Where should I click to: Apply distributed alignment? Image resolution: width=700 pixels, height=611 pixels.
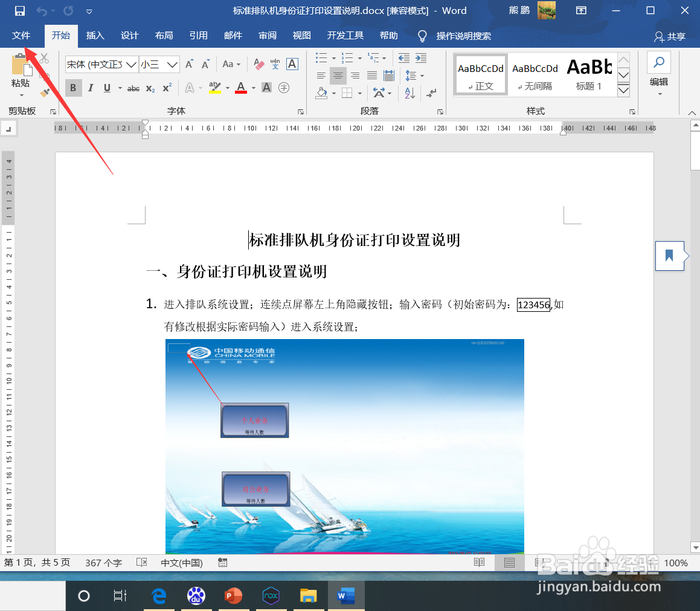click(389, 76)
